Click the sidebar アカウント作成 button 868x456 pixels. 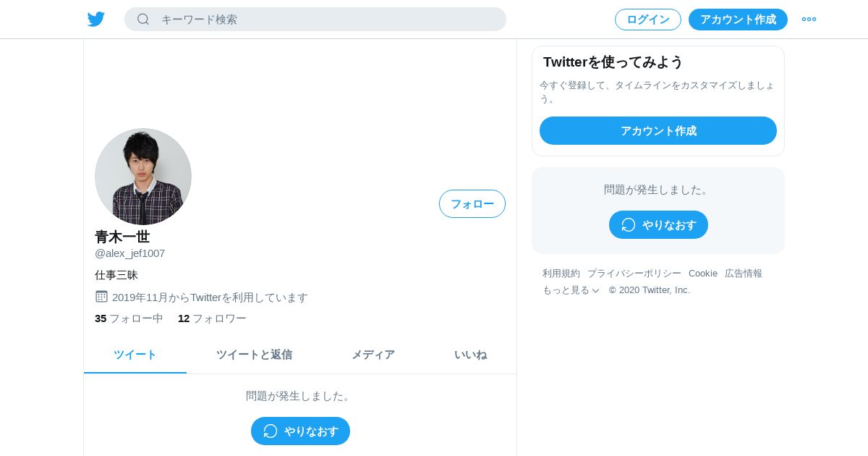pos(658,131)
